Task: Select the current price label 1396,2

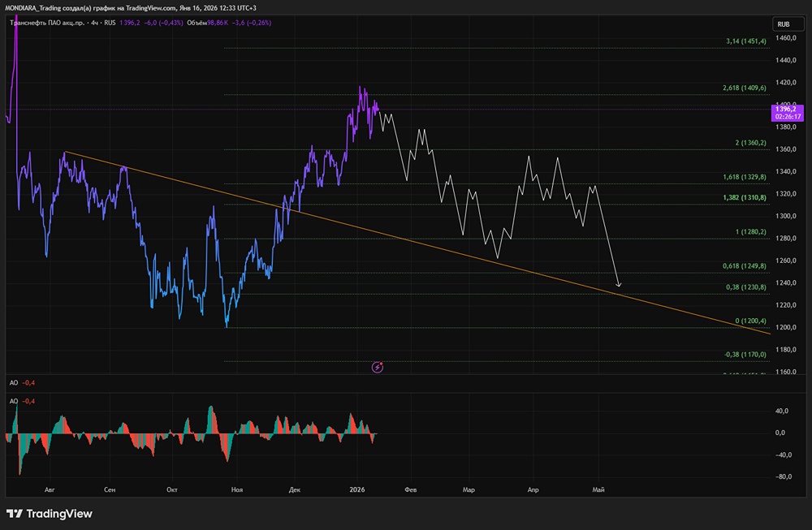Action: [x=787, y=109]
